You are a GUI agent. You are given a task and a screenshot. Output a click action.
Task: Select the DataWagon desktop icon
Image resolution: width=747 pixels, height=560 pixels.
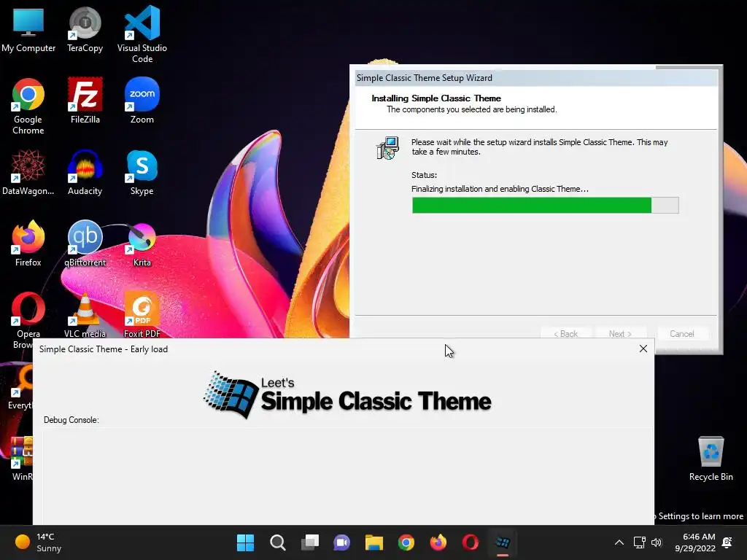[x=28, y=172]
